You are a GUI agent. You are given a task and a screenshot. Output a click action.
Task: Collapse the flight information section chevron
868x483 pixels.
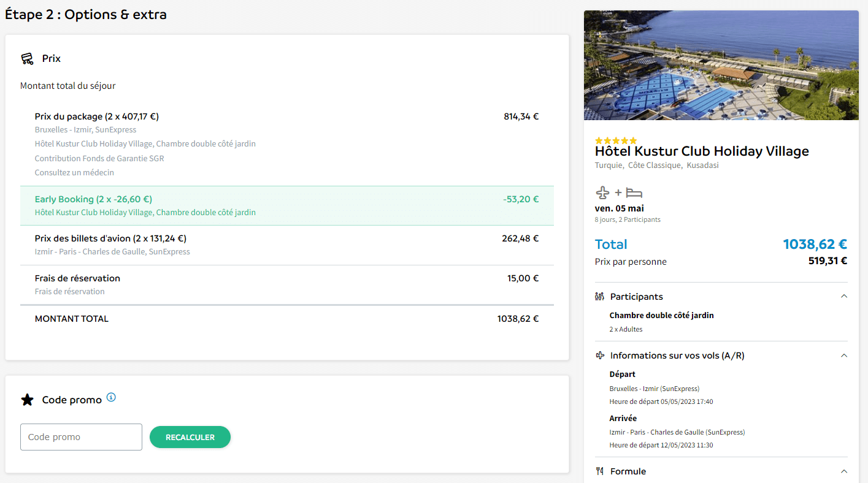(x=844, y=356)
